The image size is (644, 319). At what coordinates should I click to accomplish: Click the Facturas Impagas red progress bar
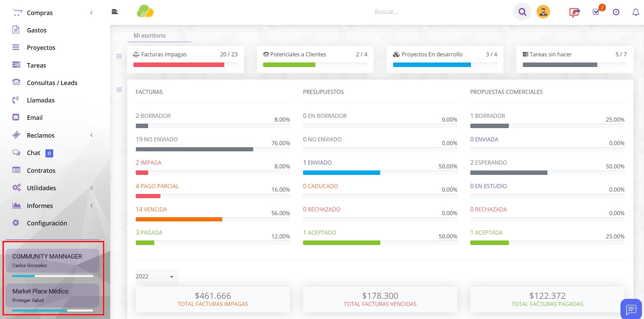[179, 65]
